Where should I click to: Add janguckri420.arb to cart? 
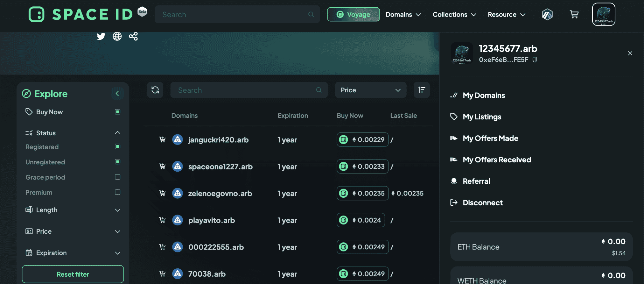(x=162, y=139)
